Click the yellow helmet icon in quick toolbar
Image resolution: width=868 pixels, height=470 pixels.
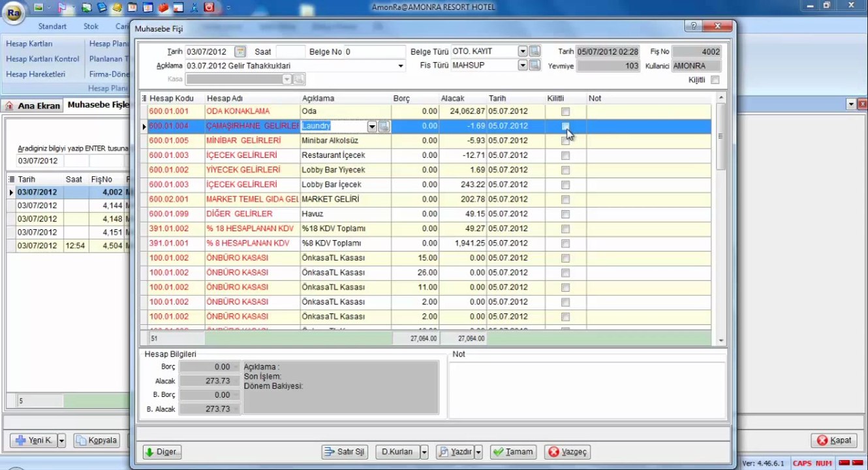[x=117, y=8]
